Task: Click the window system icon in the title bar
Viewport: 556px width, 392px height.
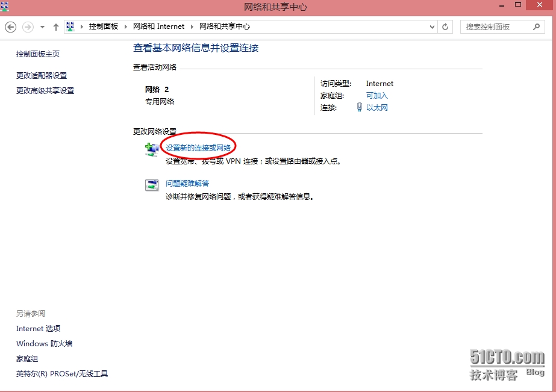Action: pos(5,6)
